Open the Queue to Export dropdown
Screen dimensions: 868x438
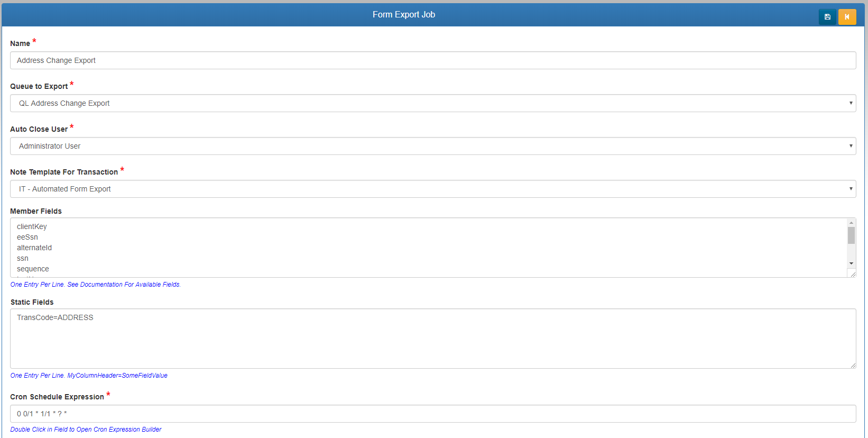pyautogui.click(x=433, y=103)
